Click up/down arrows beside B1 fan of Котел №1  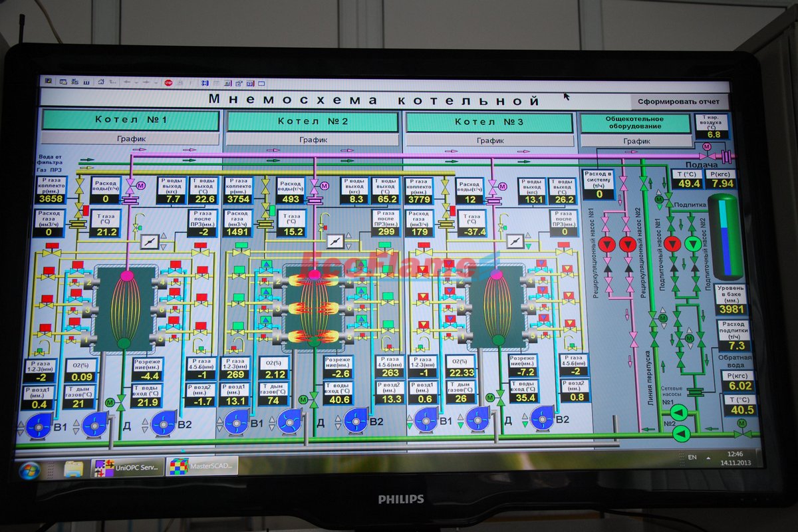tap(20, 425)
